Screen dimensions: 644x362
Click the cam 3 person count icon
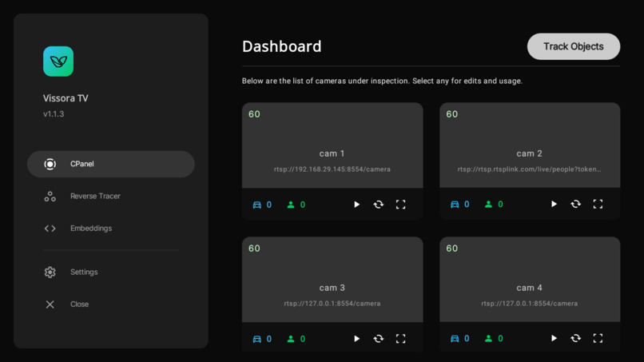pos(291,339)
